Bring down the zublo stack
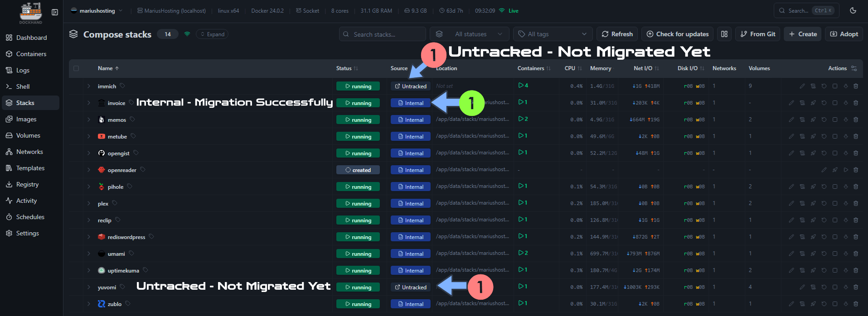The image size is (868, 316). pos(846,304)
